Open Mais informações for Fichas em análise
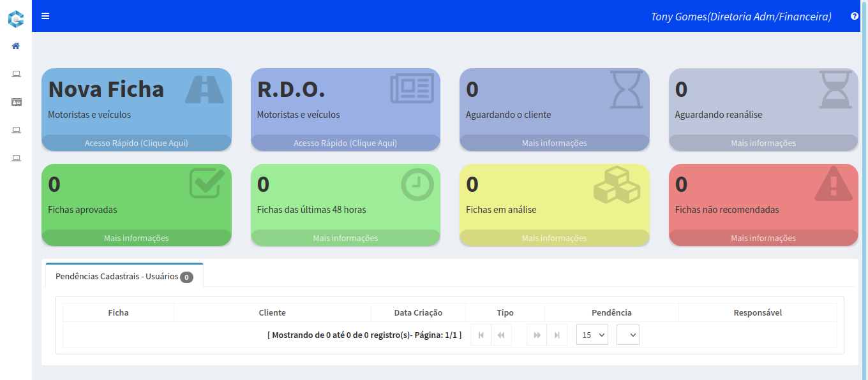This screenshot has height=380, width=868. coord(555,238)
